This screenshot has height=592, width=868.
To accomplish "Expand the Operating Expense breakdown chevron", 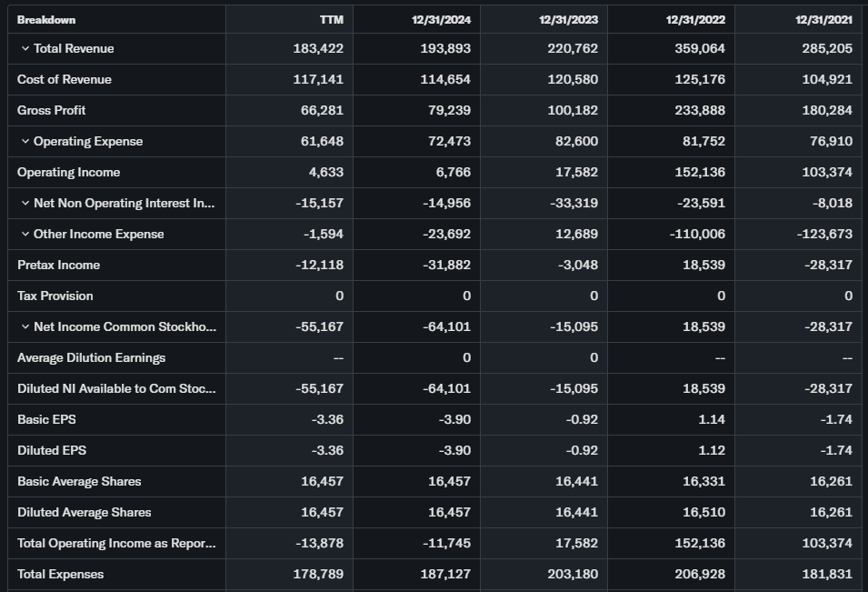I will [25, 142].
